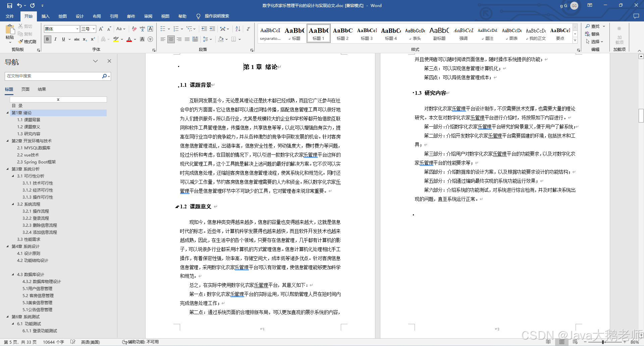The height and width of the screenshot is (346, 644).
Task: Apply strikethrough formatting
Action: [x=77, y=39]
